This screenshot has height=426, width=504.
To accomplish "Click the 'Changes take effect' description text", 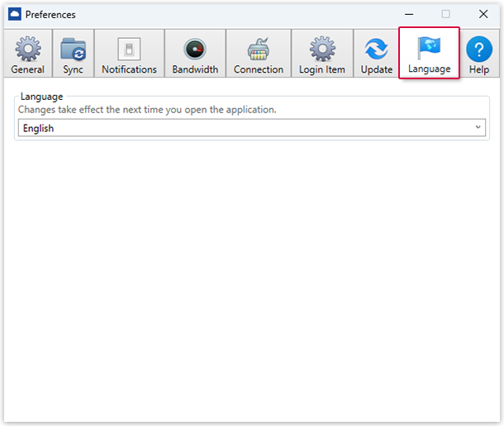I will click(x=147, y=109).
